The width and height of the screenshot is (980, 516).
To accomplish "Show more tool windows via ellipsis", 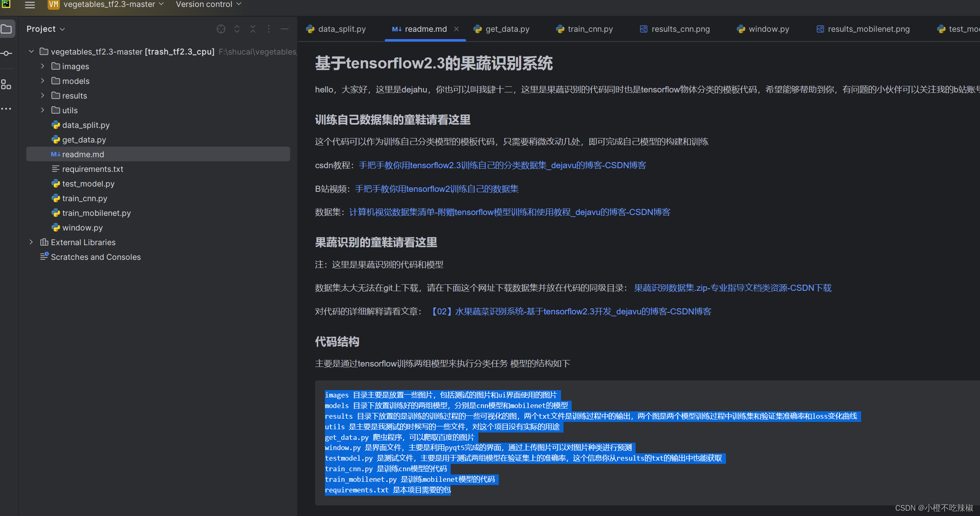I will click(6, 109).
